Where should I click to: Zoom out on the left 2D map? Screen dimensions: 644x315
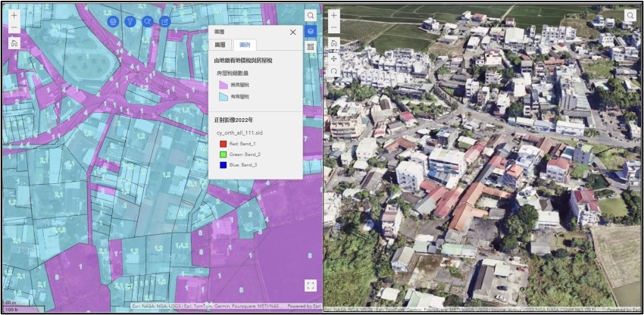[14, 28]
